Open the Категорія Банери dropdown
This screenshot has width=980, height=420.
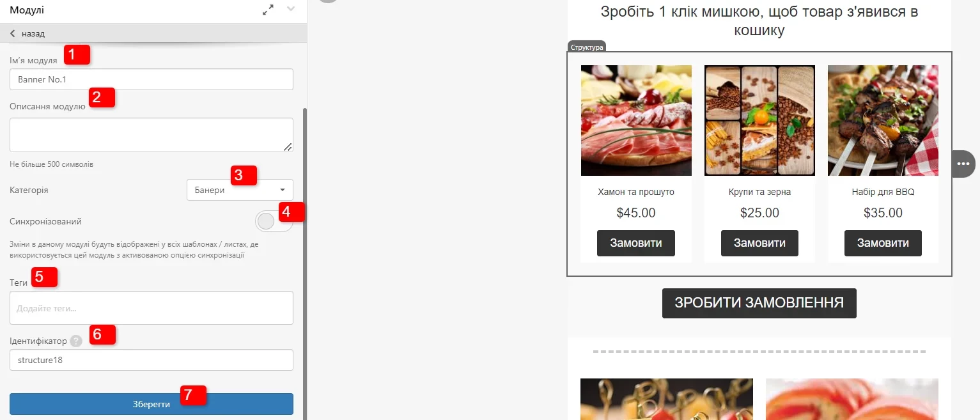pos(240,190)
